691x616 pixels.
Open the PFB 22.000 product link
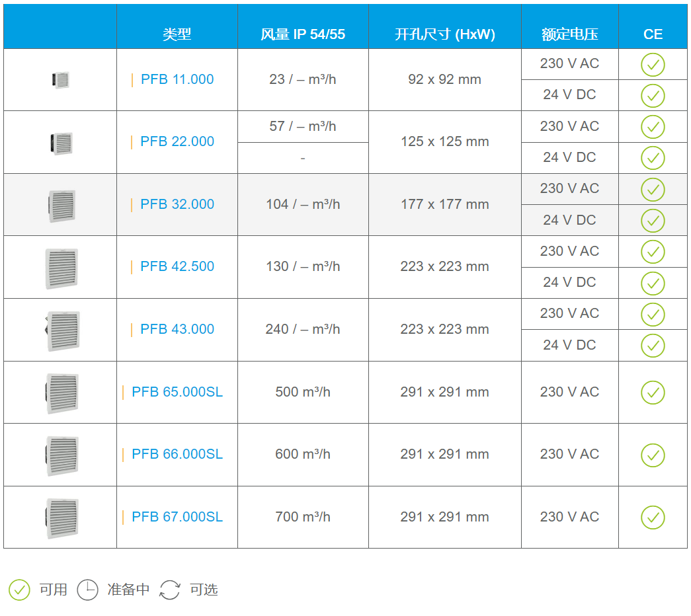177,142
